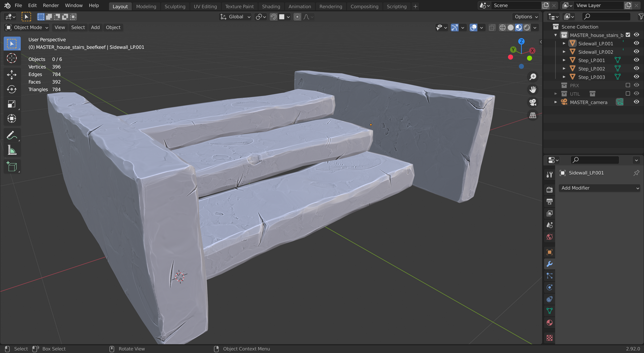This screenshot has width=644, height=353.
Task: Open the Material properties tab
Action: (549, 323)
